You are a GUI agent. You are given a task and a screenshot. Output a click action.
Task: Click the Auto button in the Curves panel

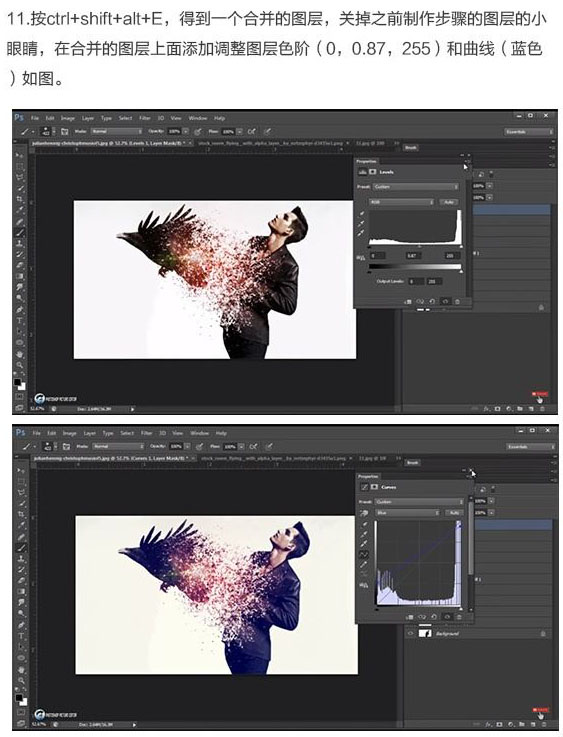[454, 513]
